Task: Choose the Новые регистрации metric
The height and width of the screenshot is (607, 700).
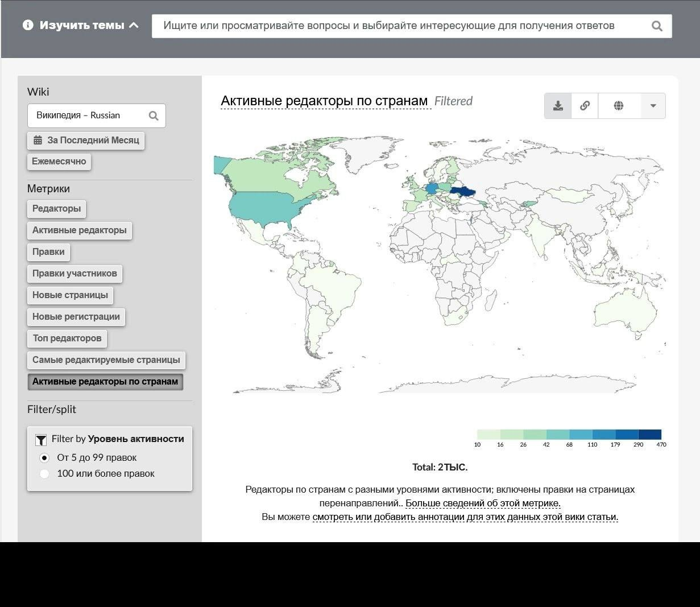Action: point(76,317)
